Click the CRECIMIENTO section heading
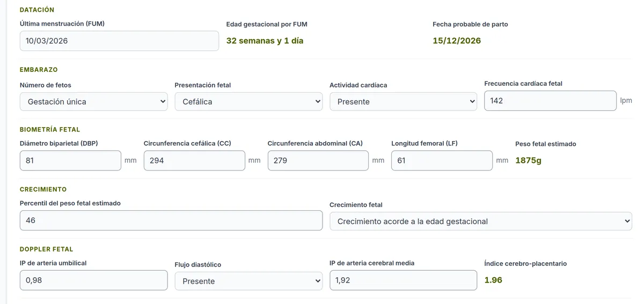Viewport: 644px width, 304px height. tap(43, 189)
